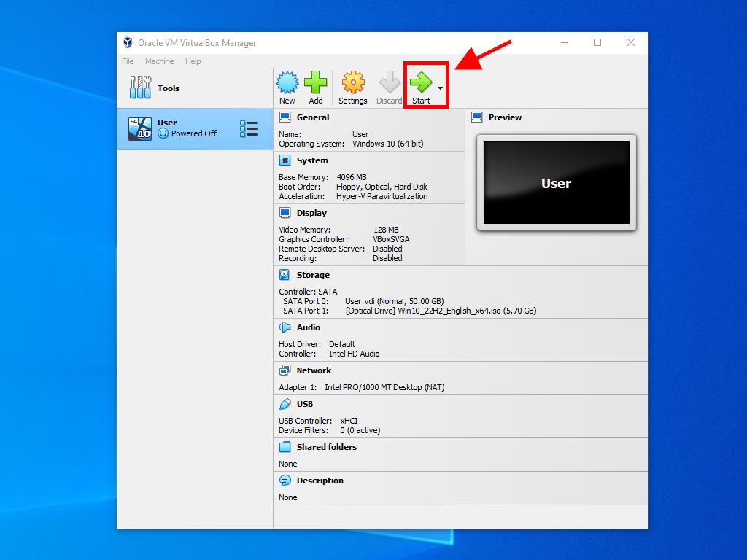Select the User virtual machine entry
Screen dimensions: 747x560
point(182,128)
